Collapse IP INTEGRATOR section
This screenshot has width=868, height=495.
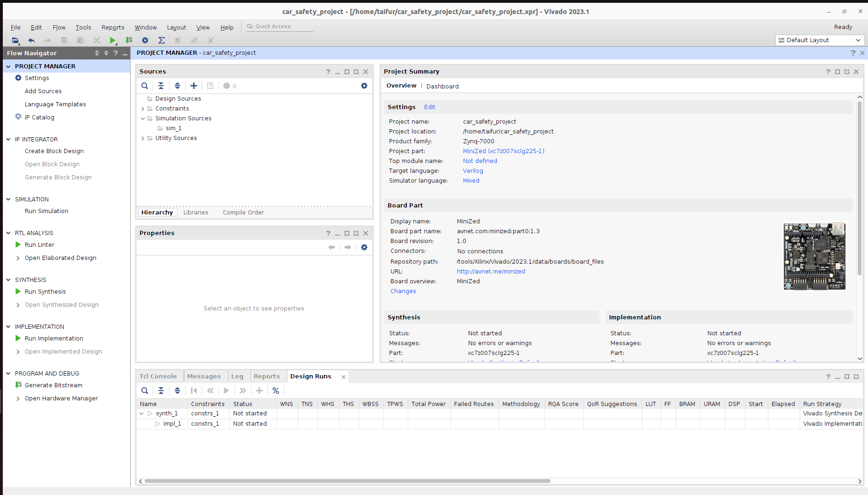pyautogui.click(x=8, y=140)
